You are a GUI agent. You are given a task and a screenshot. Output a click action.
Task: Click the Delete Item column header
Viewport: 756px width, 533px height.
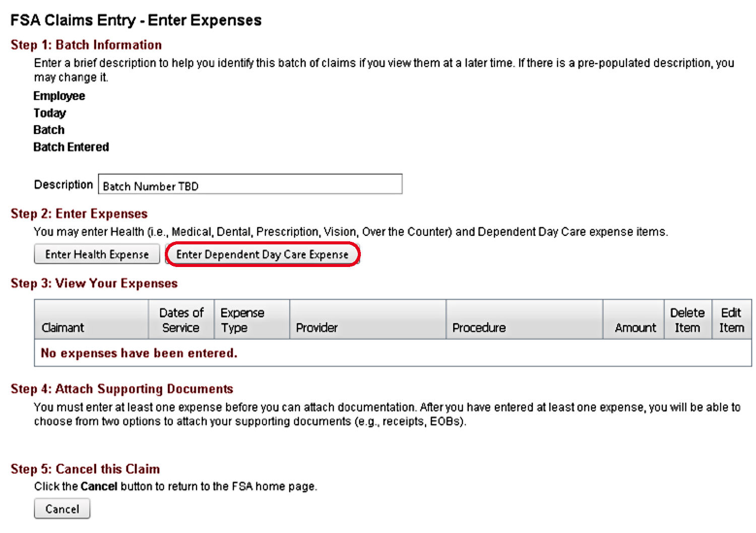pos(687,319)
